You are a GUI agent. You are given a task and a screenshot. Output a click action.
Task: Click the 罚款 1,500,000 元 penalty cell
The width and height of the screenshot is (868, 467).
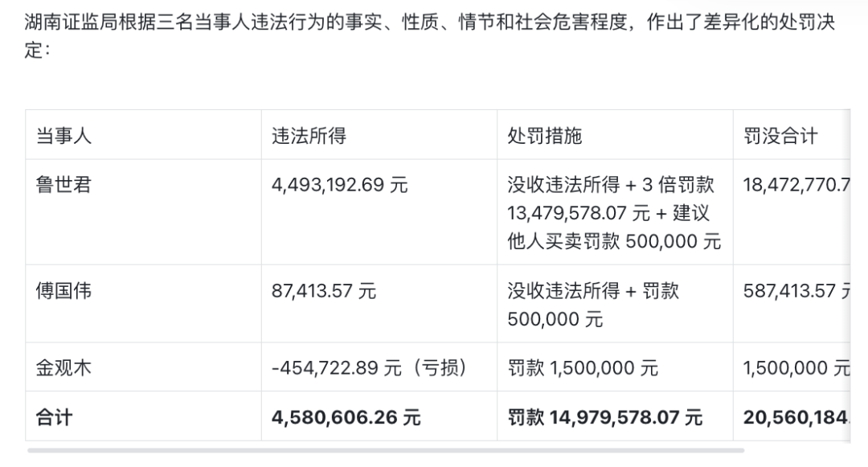583,368
